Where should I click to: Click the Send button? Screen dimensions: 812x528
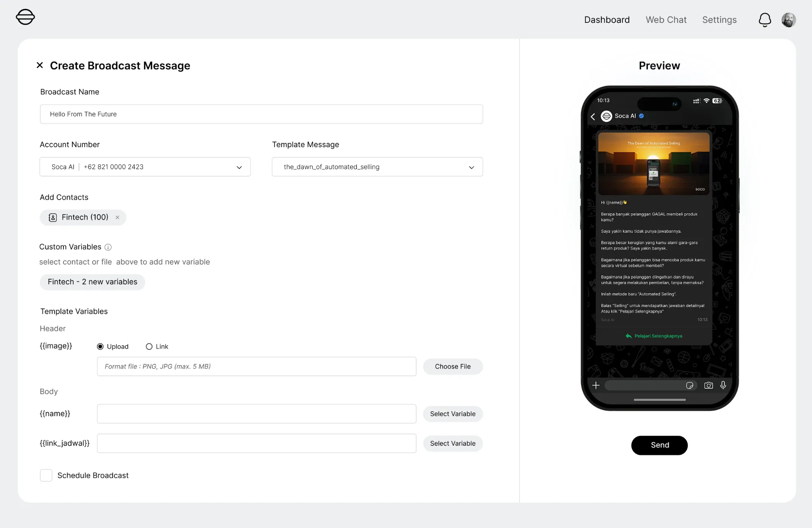(659, 445)
